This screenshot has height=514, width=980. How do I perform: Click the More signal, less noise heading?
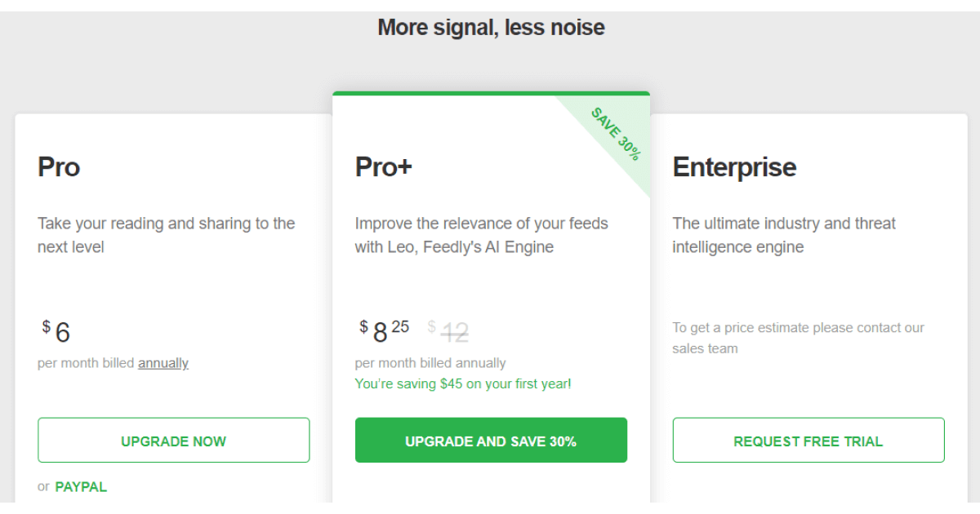click(491, 28)
